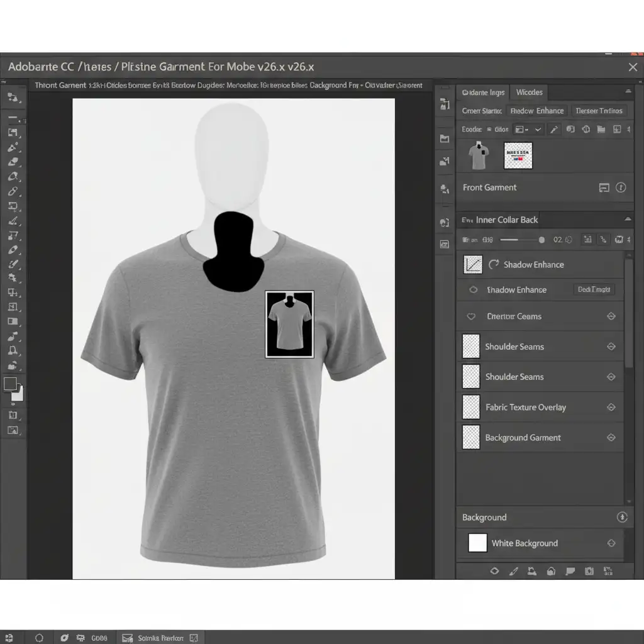
Task: Select the Move tool atop the left toolbar
Action: pyautogui.click(x=13, y=97)
